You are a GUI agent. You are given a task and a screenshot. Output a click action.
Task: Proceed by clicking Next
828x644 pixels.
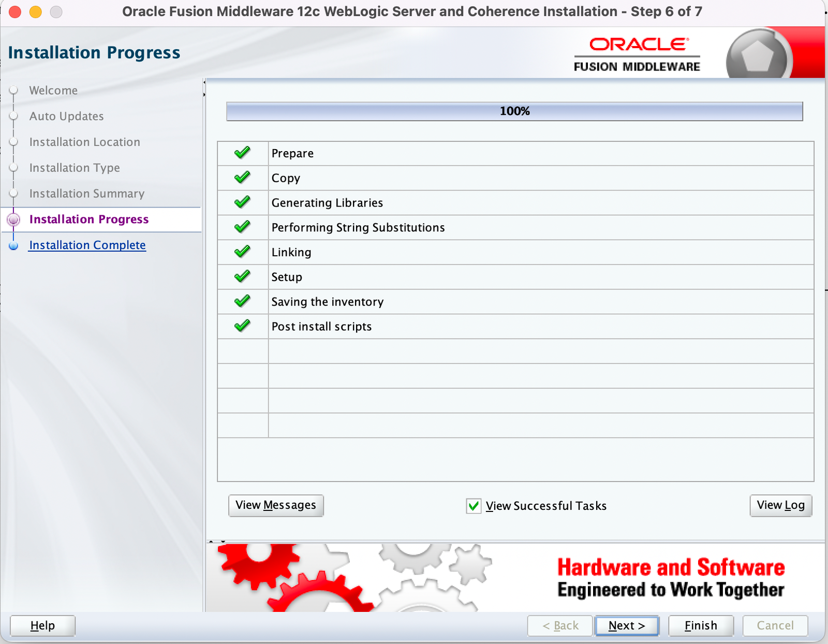point(627,625)
